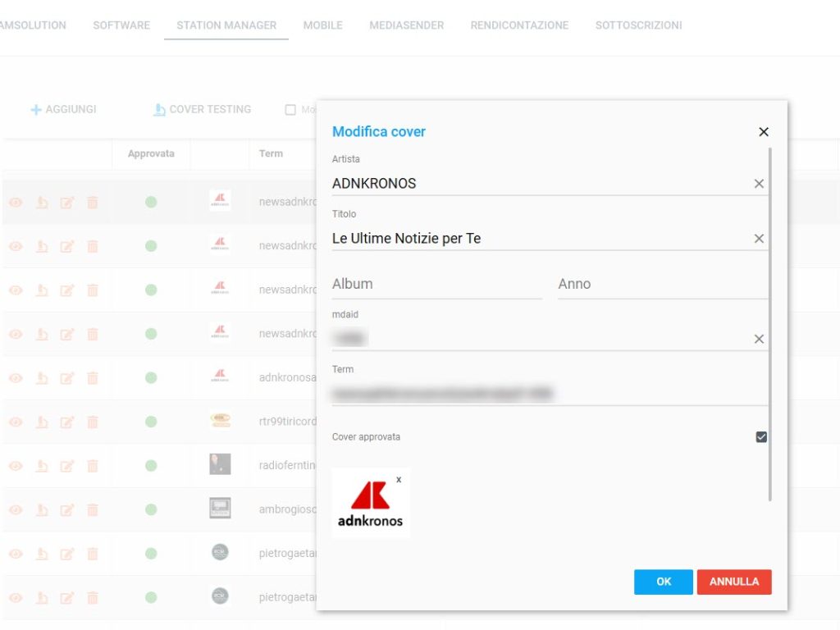Cancel the dialog with ANNULLA

tap(734, 582)
